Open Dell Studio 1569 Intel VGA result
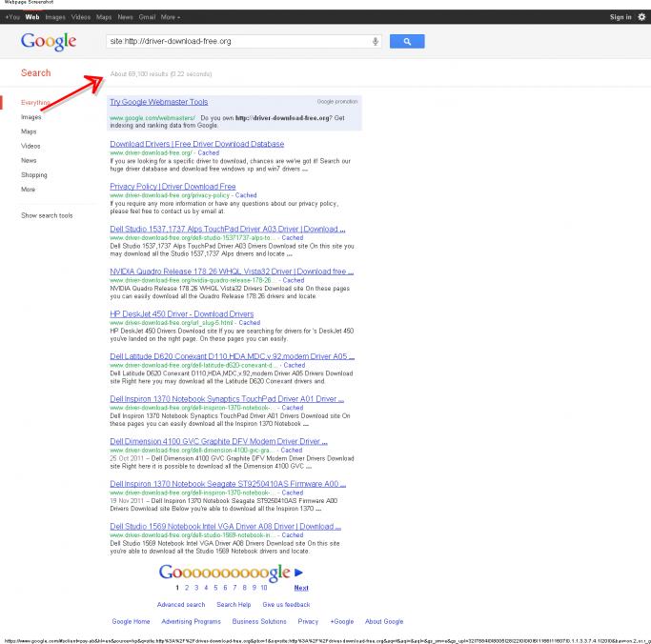The width and height of the screenshot is (651, 644). 226,527
